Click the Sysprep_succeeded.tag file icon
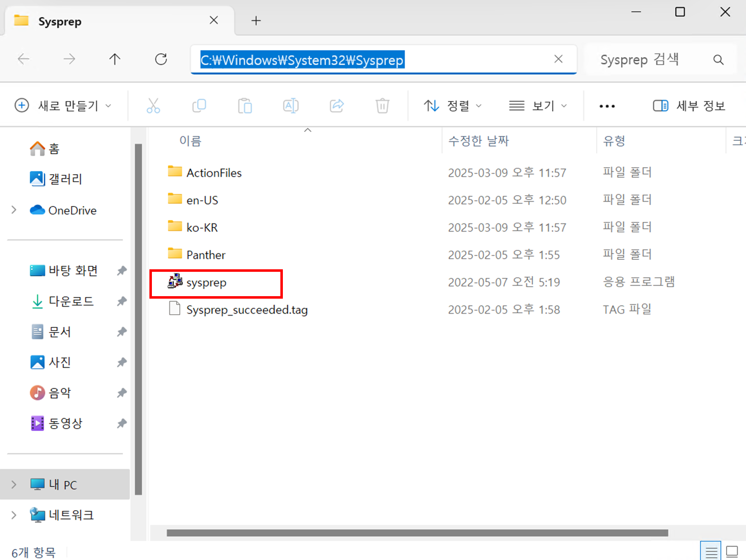The height and width of the screenshot is (560, 746). click(175, 309)
